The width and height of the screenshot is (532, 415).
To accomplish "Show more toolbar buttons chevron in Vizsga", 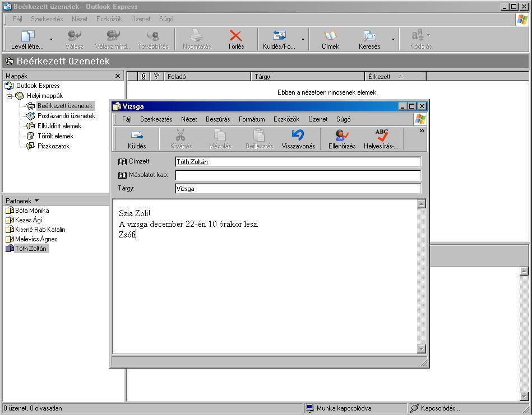I will point(422,131).
